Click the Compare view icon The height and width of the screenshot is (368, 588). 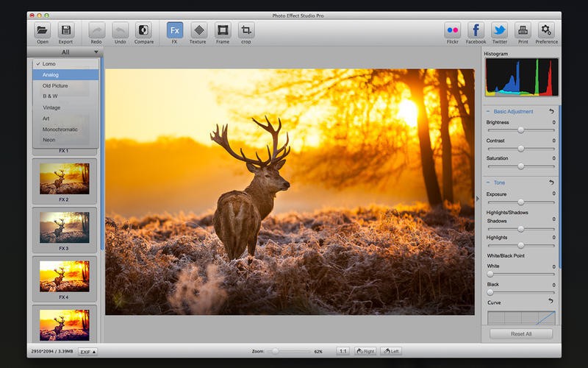point(143,30)
